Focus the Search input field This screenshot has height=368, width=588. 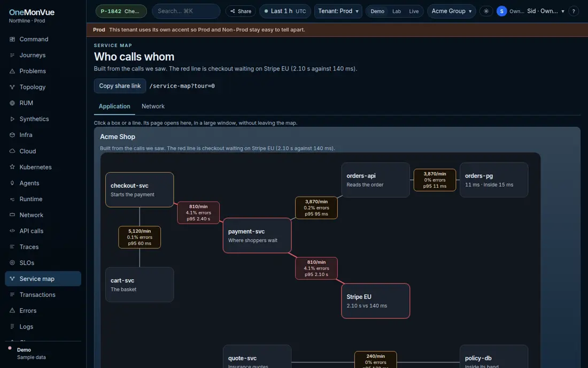[x=186, y=11]
